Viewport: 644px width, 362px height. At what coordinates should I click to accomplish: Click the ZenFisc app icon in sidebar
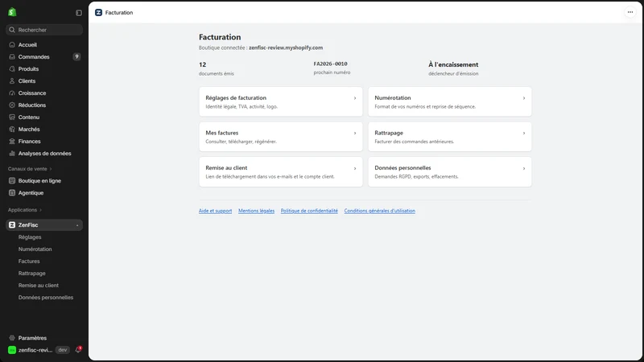tap(12, 225)
